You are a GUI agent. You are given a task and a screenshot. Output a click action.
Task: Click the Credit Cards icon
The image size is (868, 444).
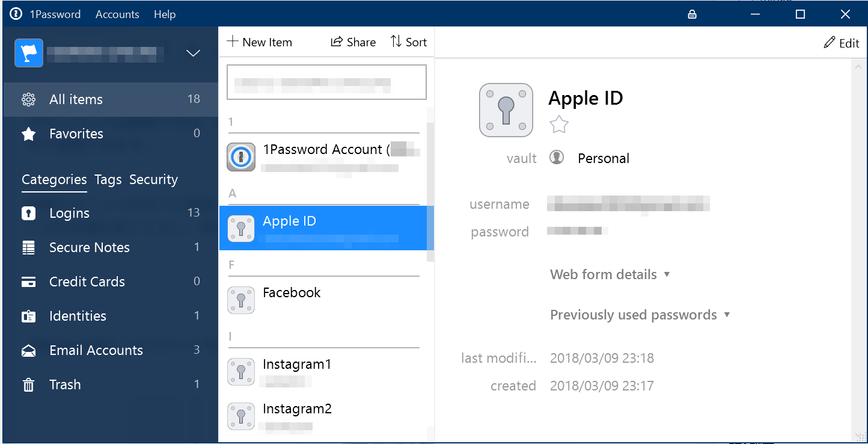(x=28, y=282)
